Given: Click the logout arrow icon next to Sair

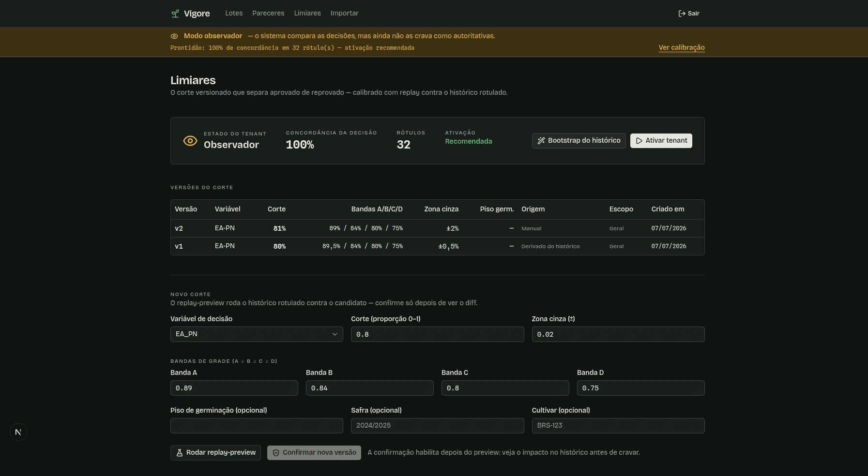Looking at the screenshot, I should tap(682, 14).
